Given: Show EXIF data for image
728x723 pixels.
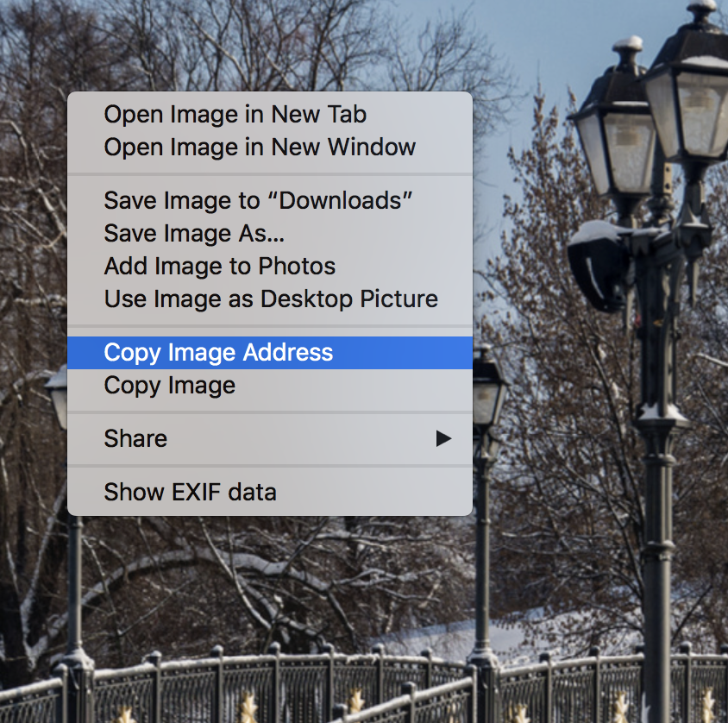Looking at the screenshot, I should tap(270, 493).
